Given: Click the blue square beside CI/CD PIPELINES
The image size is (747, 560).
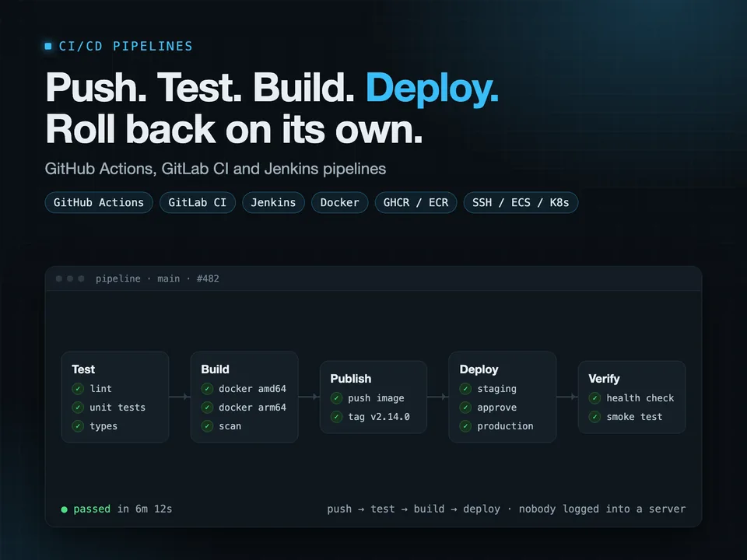Looking at the screenshot, I should [x=48, y=46].
